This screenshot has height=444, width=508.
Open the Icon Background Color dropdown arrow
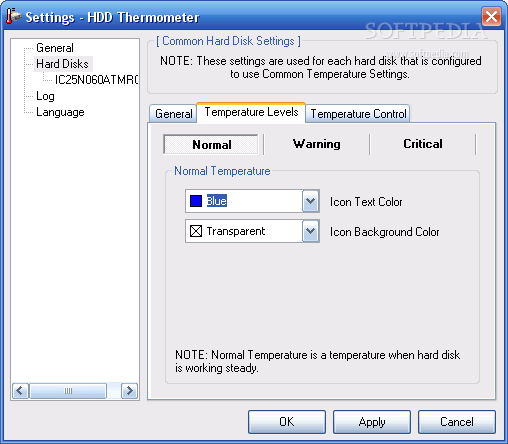[x=310, y=231]
